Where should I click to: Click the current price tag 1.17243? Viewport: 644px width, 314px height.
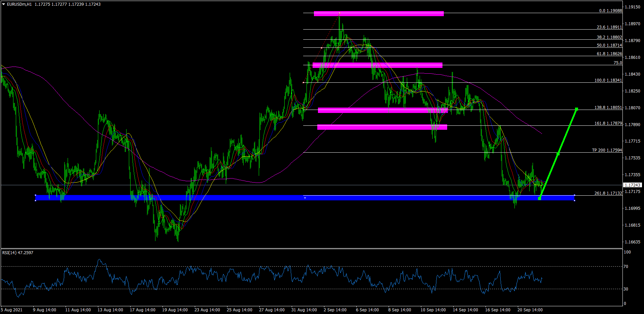click(x=633, y=185)
